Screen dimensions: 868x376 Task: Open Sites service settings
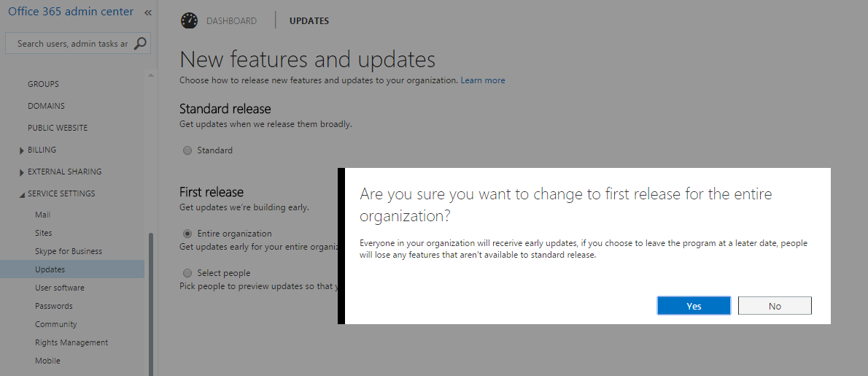point(43,233)
